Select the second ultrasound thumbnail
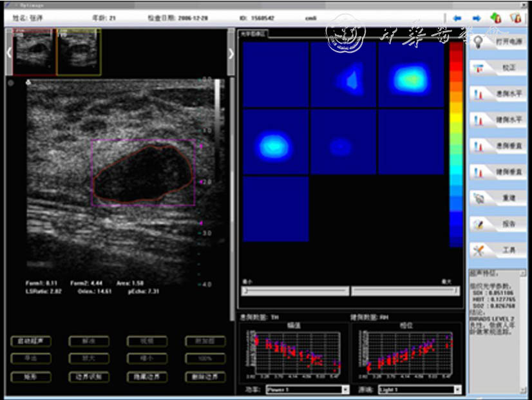 [78, 52]
